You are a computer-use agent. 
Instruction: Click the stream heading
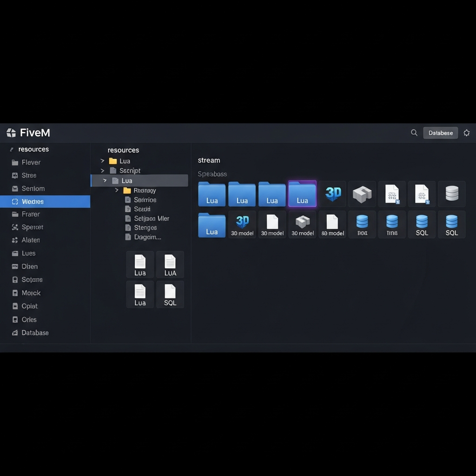click(x=209, y=160)
